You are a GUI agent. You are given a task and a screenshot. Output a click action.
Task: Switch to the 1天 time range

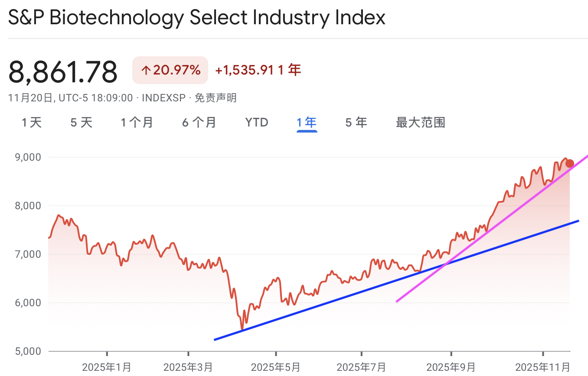32,123
